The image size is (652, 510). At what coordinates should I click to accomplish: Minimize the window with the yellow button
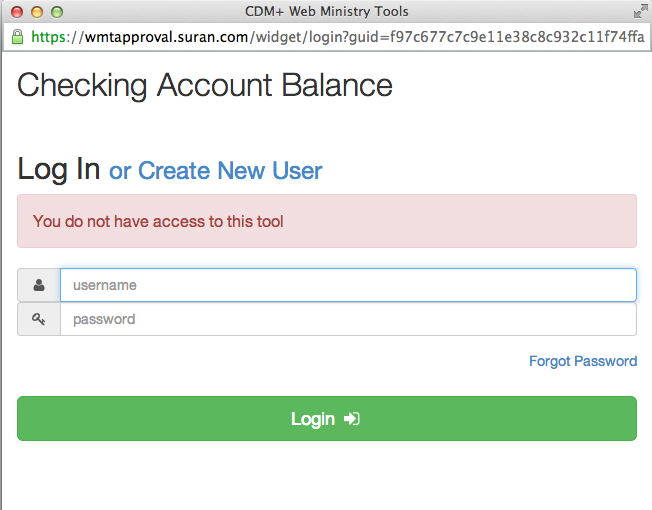(x=37, y=12)
